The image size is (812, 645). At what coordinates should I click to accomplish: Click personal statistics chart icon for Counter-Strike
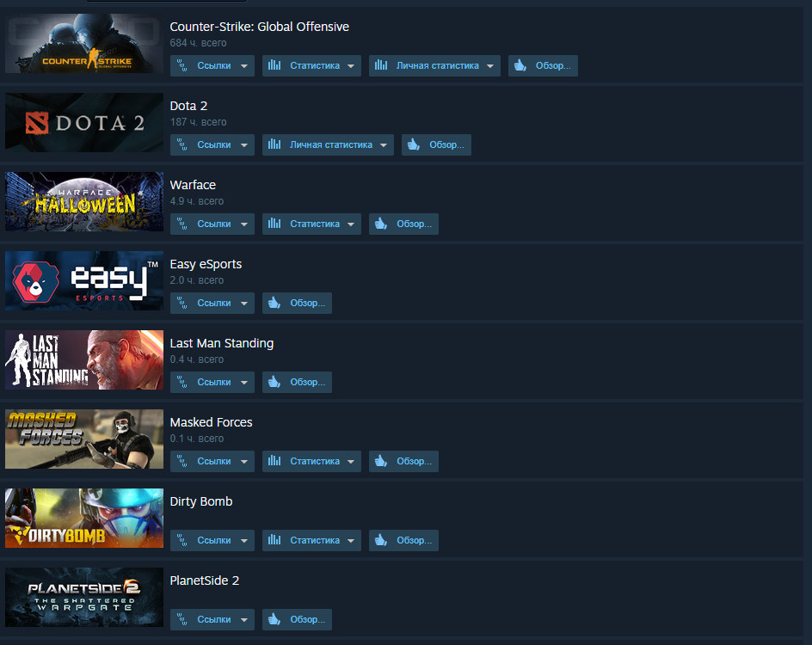tap(381, 65)
